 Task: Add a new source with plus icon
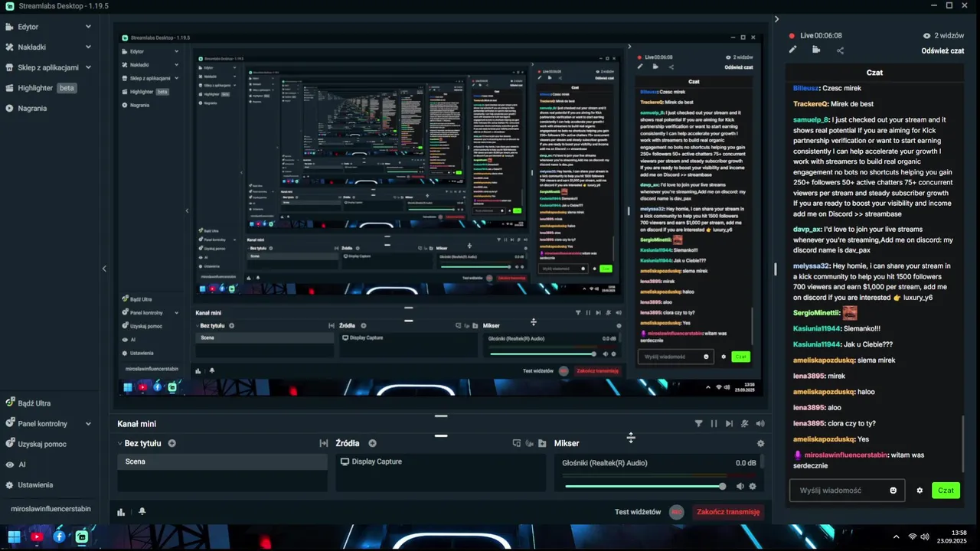click(372, 443)
